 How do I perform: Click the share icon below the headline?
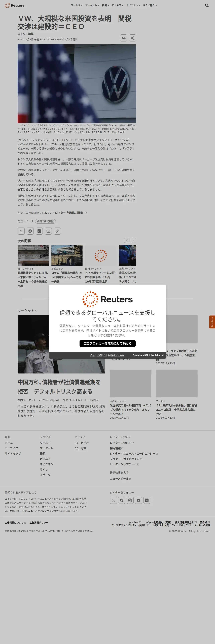(x=133, y=38)
